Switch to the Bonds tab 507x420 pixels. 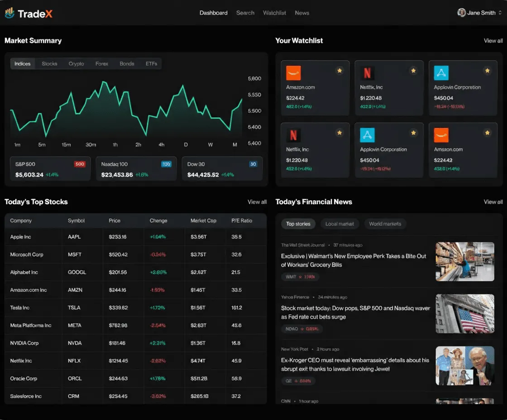click(127, 64)
